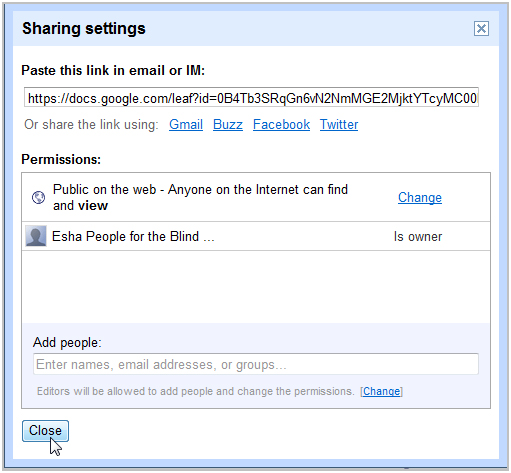
Task: Click the globe icon for public visibility
Action: click(x=39, y=197)
